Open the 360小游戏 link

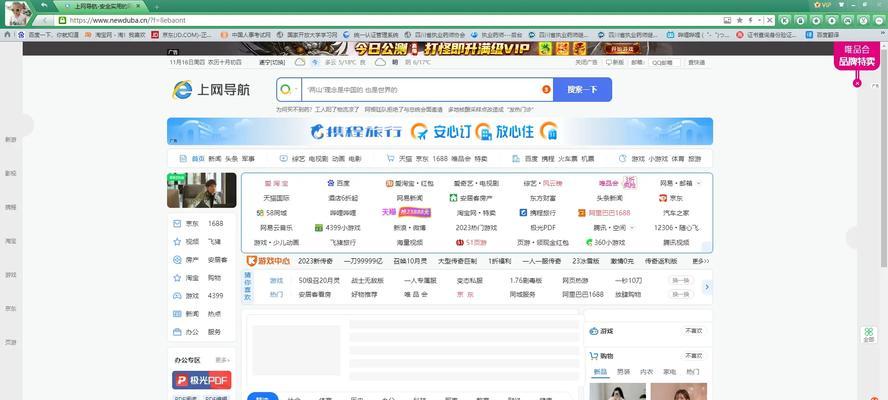tap(605, 242)
